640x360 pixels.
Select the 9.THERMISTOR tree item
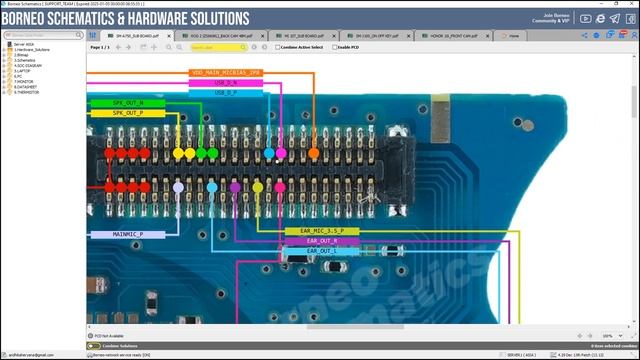[27, 92]
